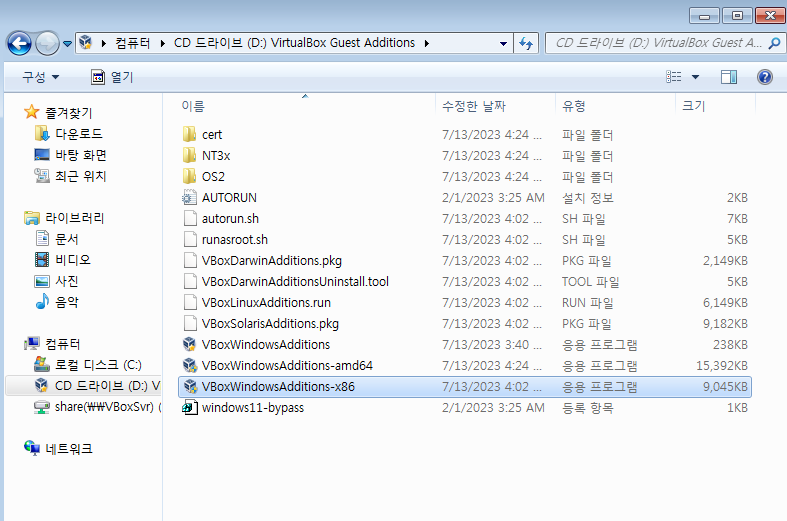Click TOOL 파일 type cell
Image resolution: width=787 pixels, height=521 pixels.
coord(591,282)
